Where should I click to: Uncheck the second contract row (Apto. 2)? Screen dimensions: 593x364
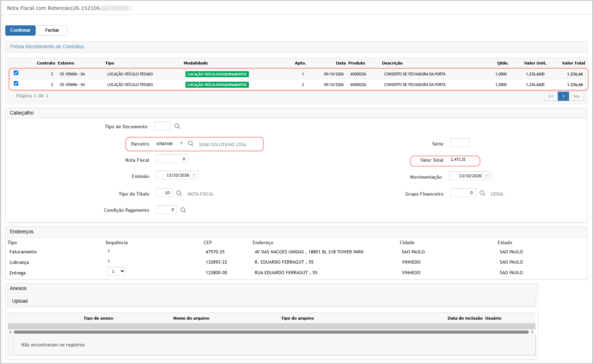coord(16,84)
